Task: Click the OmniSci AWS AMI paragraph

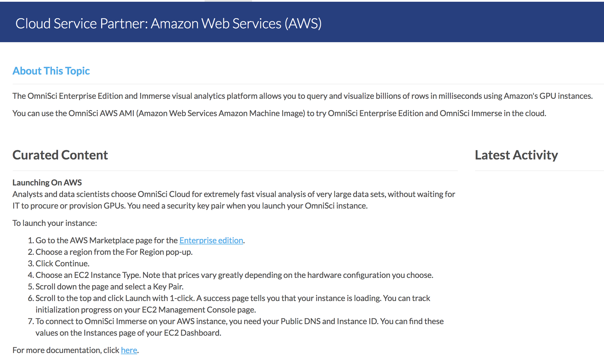Action: click(x=279, y=113)
